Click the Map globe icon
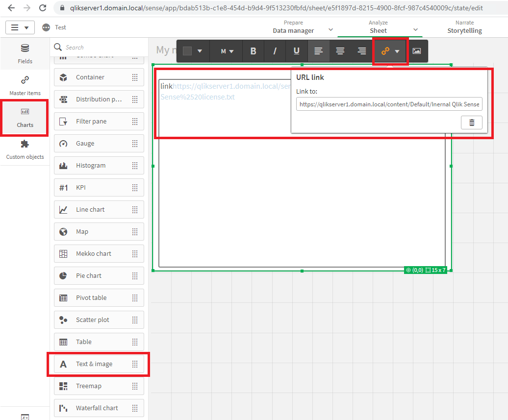 pos(63,231)
